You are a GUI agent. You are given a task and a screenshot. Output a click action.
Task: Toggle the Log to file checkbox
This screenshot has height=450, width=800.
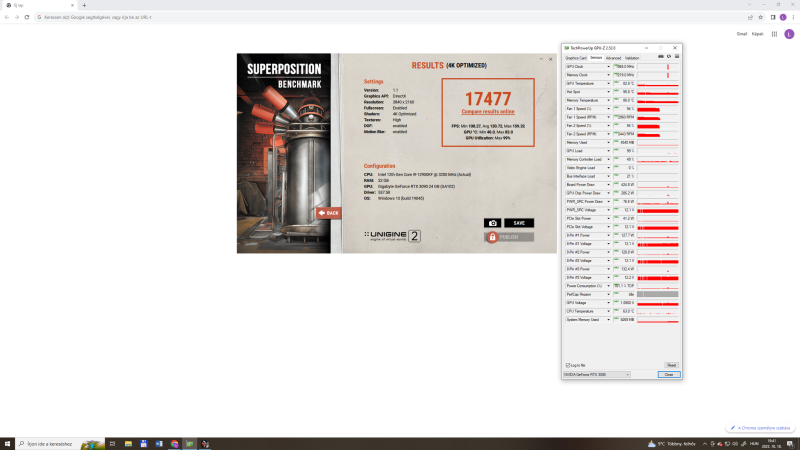coord(568,365)
